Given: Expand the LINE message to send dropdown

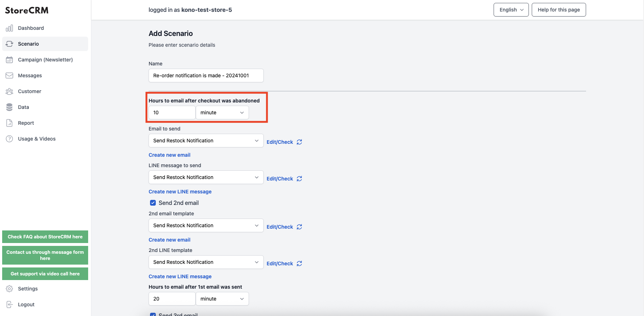Looking at the screenshot, I should [206, 177].
